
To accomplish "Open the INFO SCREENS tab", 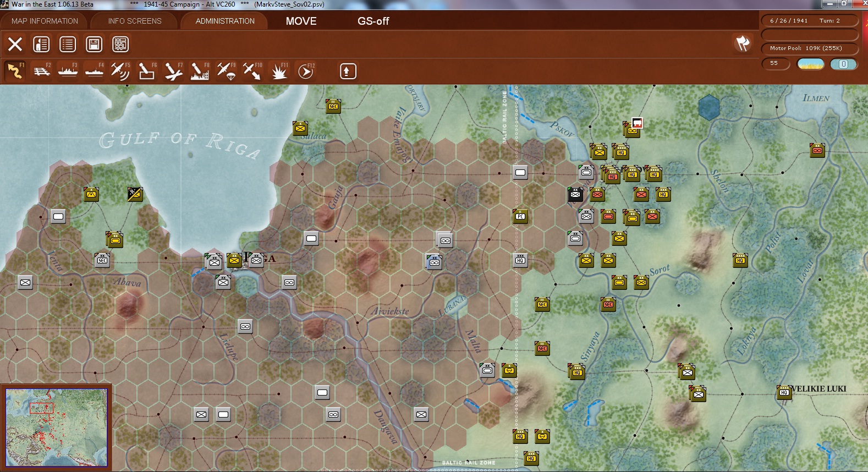I will [x=135, y=21].
